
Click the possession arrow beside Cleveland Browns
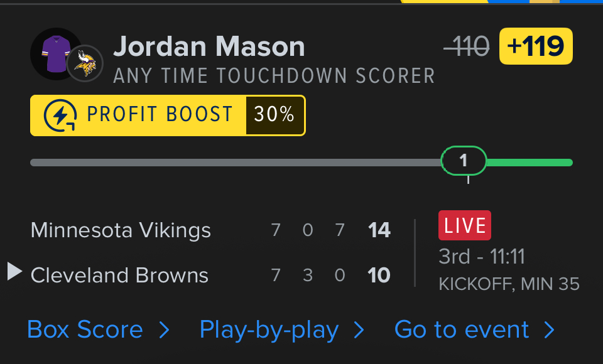click(14, 272)
